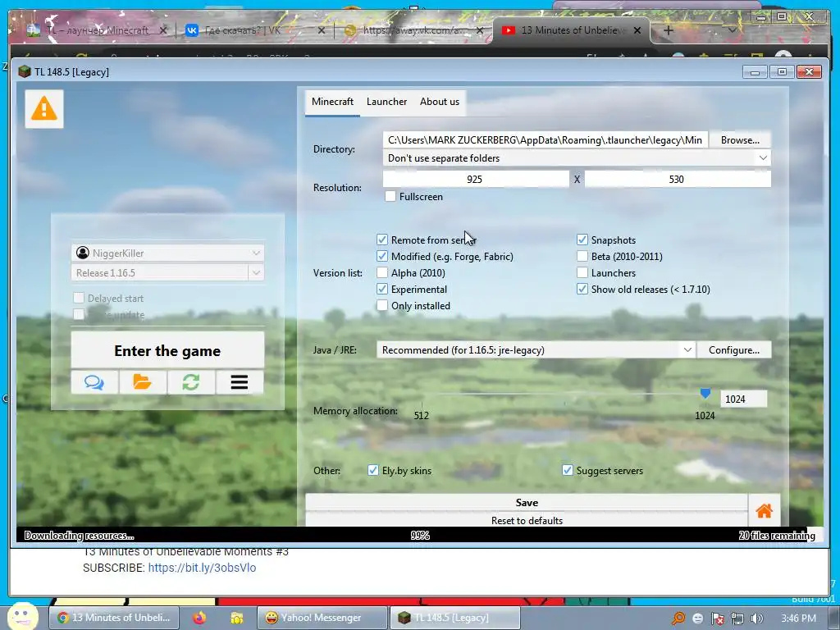The width and height of the screenshot is (840, 630).
Task: Close the 13 Minutes YouTube browser tab
Action: coord(637,30)
